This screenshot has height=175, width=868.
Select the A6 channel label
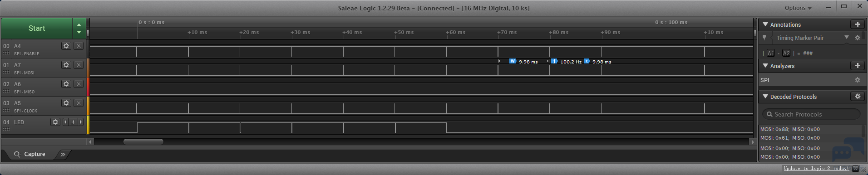(17, 84)
